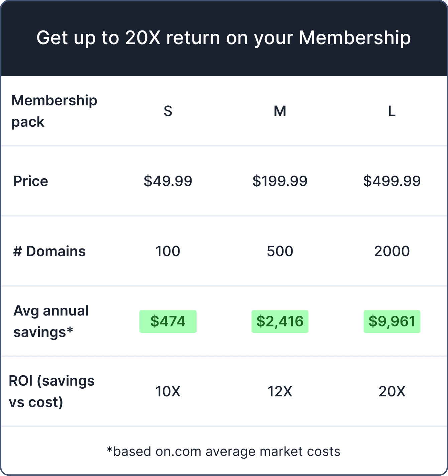Click the Membership pack row label
Viewport: 448px width, 476px height.
pyautogui.click(x=54, y=111)
